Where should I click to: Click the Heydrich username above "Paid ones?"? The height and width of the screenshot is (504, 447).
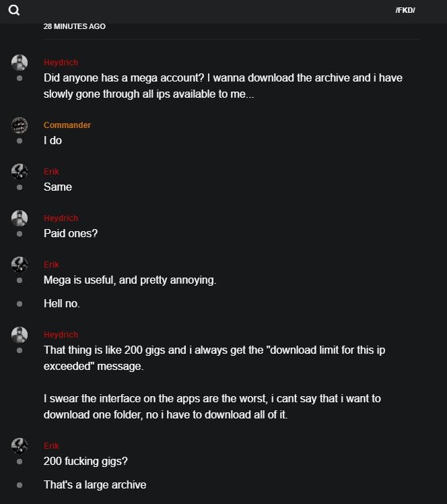[x=61, y=218]
